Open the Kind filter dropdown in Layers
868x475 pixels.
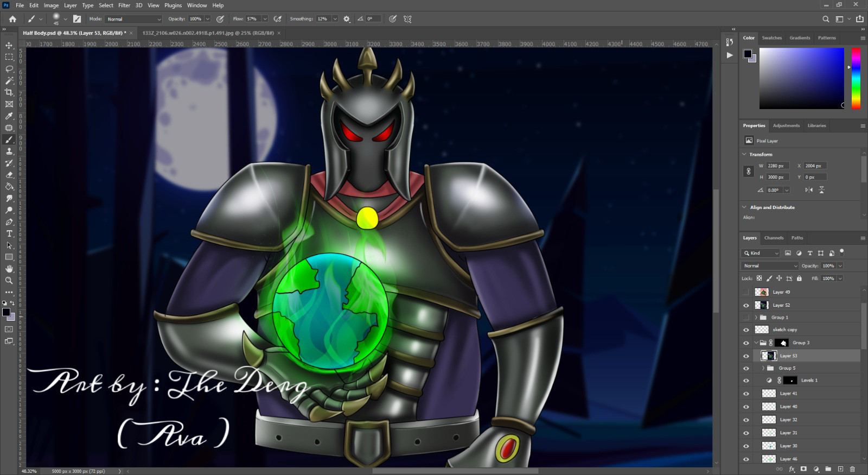[x=761, y=253]
